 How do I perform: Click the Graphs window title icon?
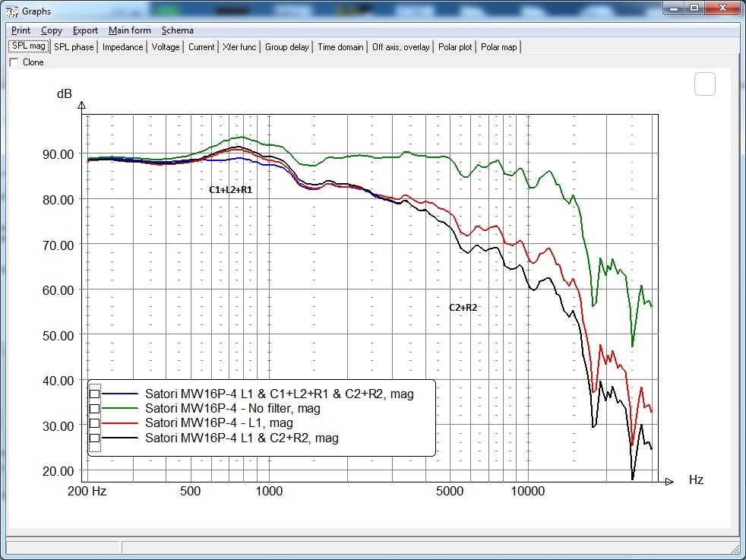[12, 11]
